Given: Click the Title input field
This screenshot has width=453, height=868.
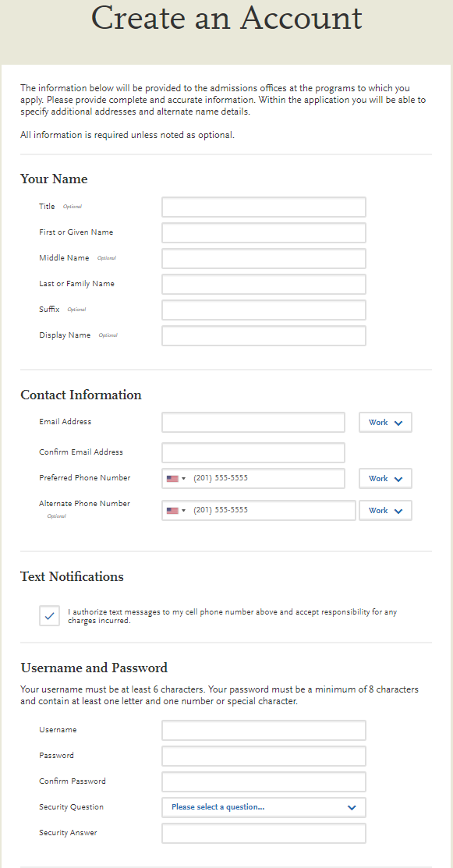Looking at the screenshot, I should tap(264, 207).
